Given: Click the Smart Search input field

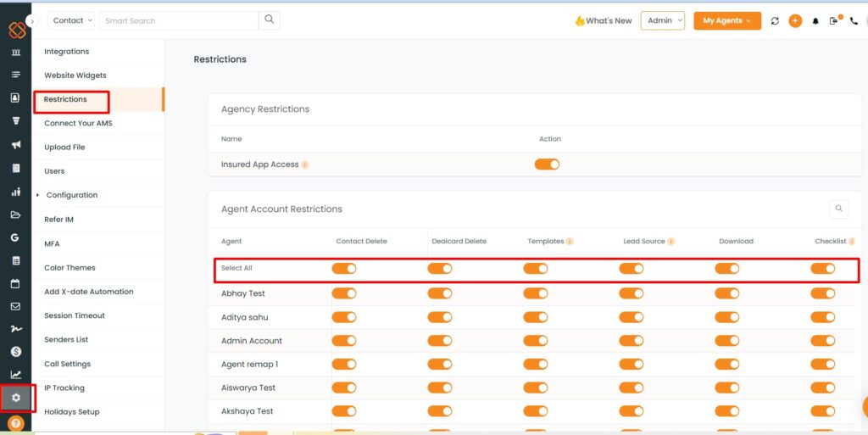Looking at the screenshot, I should point(179,20).
